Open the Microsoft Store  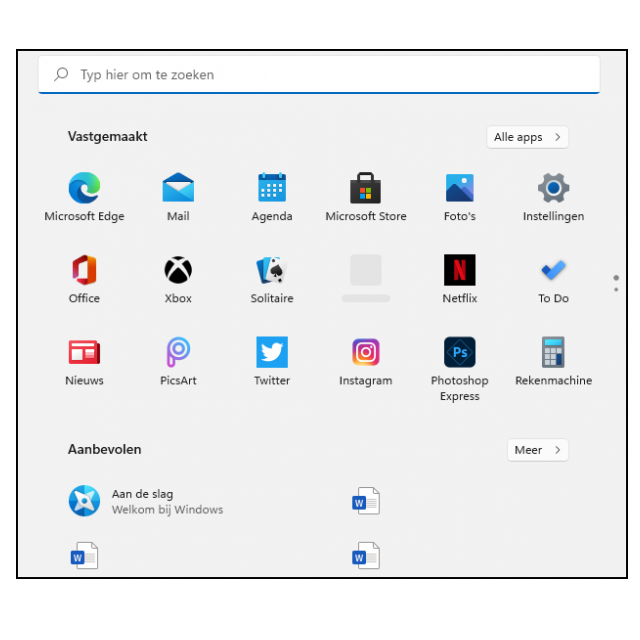[x=366, y=197]
